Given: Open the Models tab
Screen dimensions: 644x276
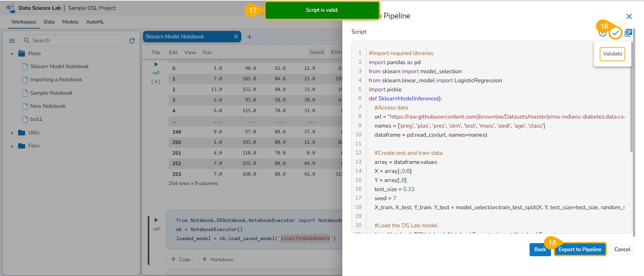Looking at the screenshot, I should [x=70, y=22].
